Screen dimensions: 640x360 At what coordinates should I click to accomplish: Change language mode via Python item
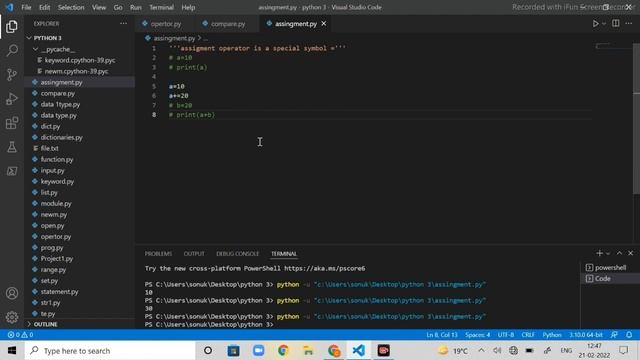click(x=552, y=335)
